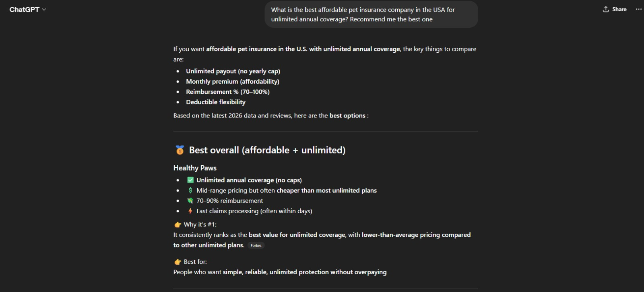The height and width of the screenshot is (292, 644).
Task: Open the ChatGPT model selector dropdown
Action: [x=28, y=9]
